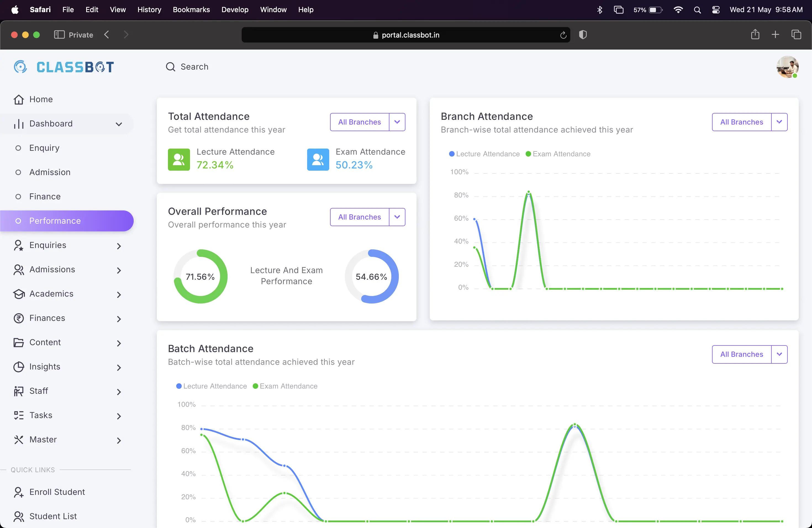This screenshot has height=528, width=812.
Task: Click the Safari sidebar toggle icon
Action: (59, 35)
